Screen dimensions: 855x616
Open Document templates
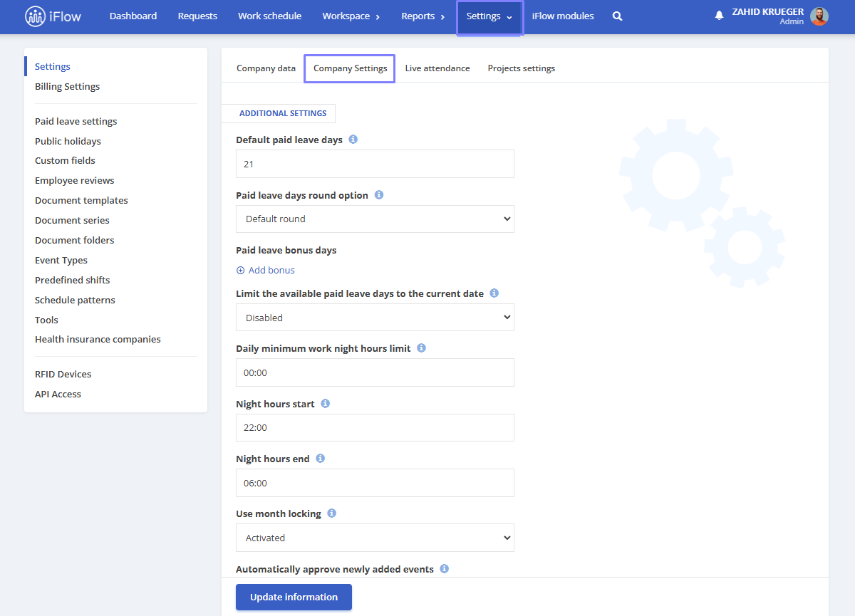pyautogui.click(x=81, y=200)
